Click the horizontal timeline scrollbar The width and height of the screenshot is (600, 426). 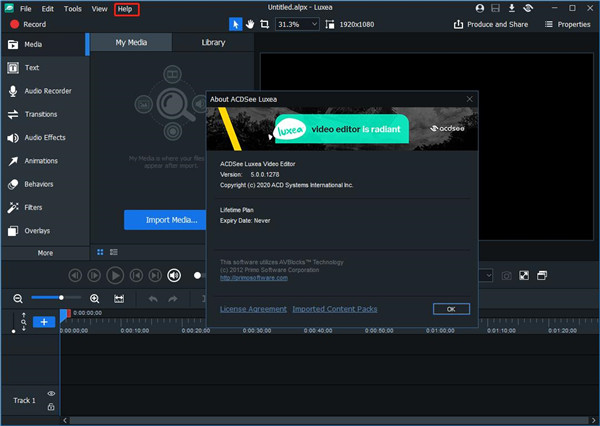[x=329, y=421]
